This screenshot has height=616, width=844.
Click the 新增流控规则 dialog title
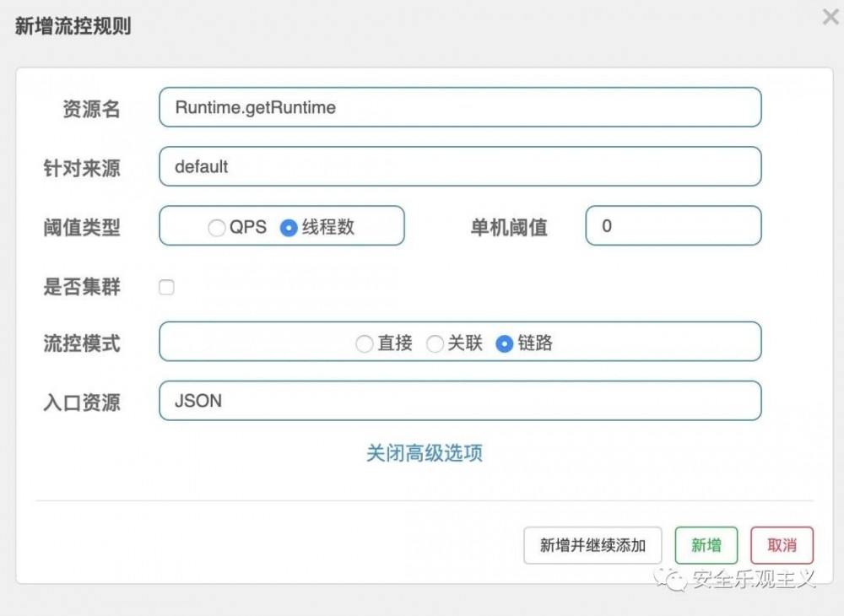(73, 26)
